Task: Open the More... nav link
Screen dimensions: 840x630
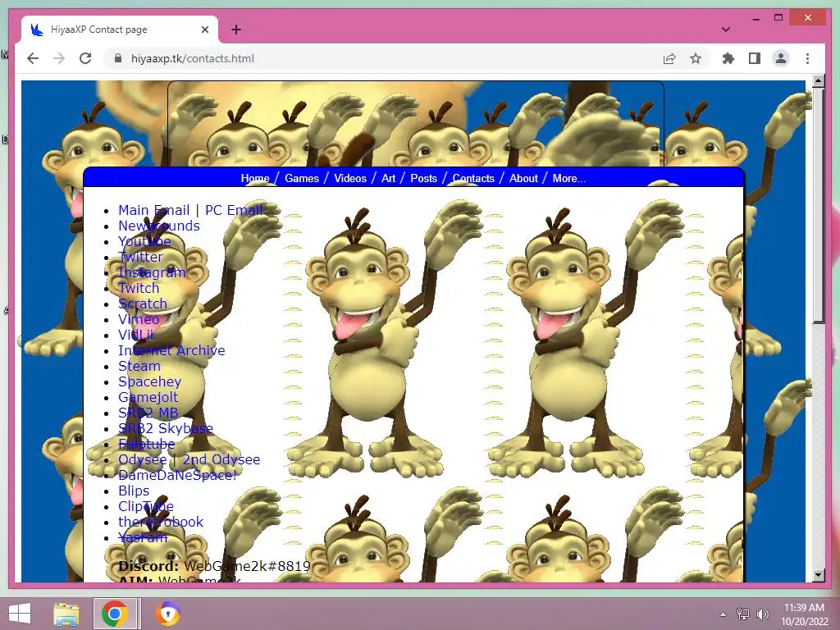Action: coord(569,178)
